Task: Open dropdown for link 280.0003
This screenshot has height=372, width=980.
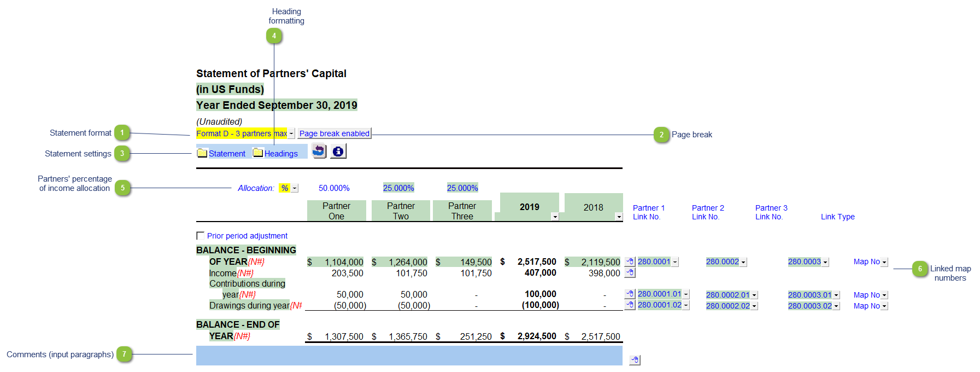Action: [x=825, y=262]
